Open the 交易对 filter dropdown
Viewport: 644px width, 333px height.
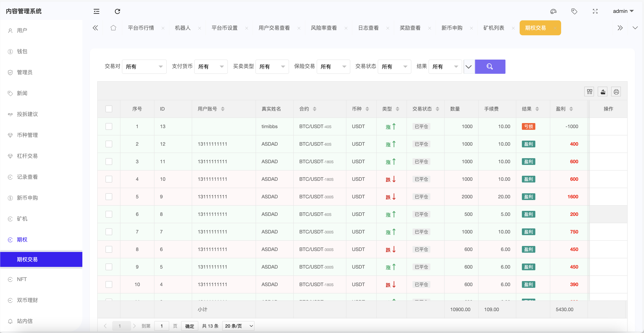tap(144, 66)
